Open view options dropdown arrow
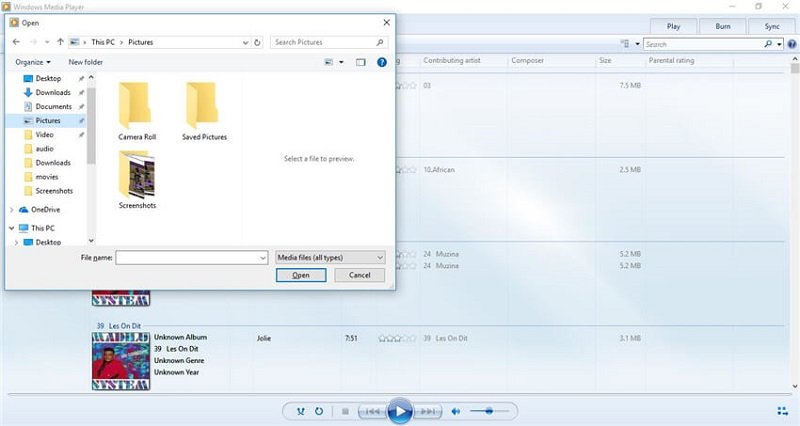Image resolution: width=800 pixels, height=426 pixels. click(x=341, y=62)
